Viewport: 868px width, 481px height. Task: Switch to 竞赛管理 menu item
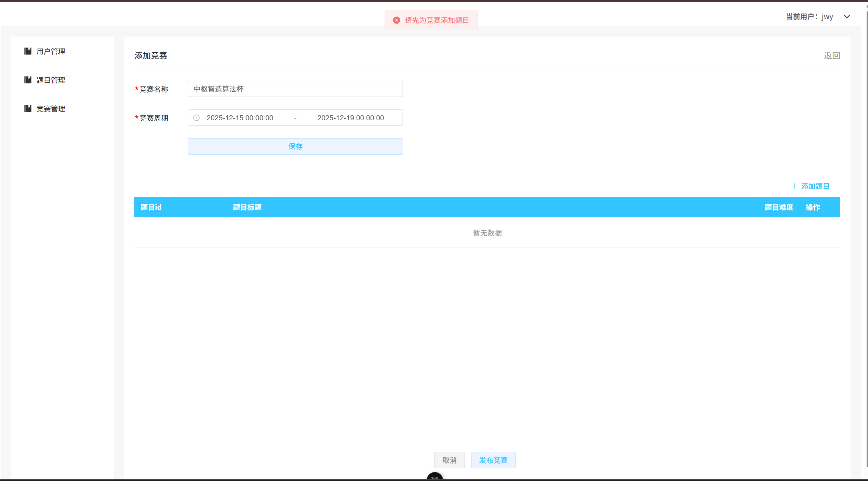tap(51, 108)
